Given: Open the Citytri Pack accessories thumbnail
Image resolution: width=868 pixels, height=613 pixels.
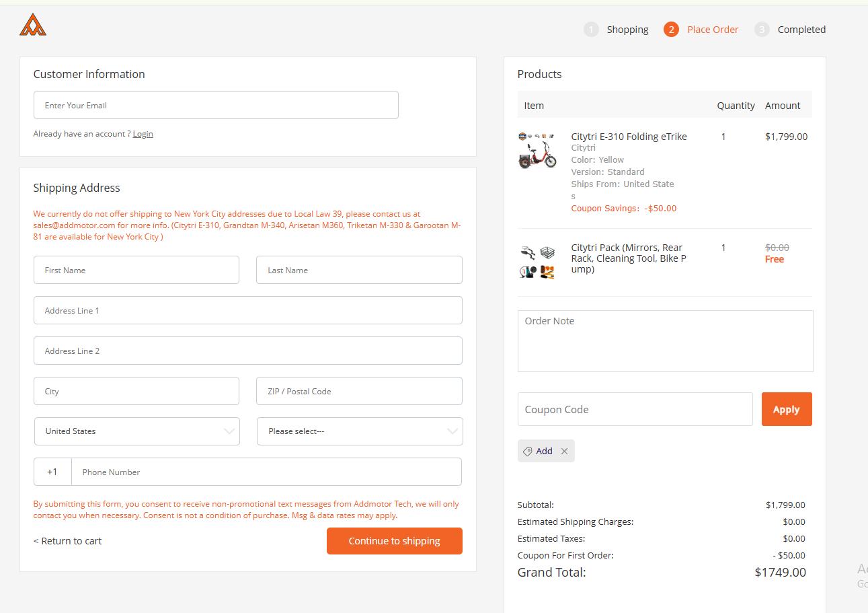Looking at the screenshot, I should pyautogui.click(x=537, y=262).
